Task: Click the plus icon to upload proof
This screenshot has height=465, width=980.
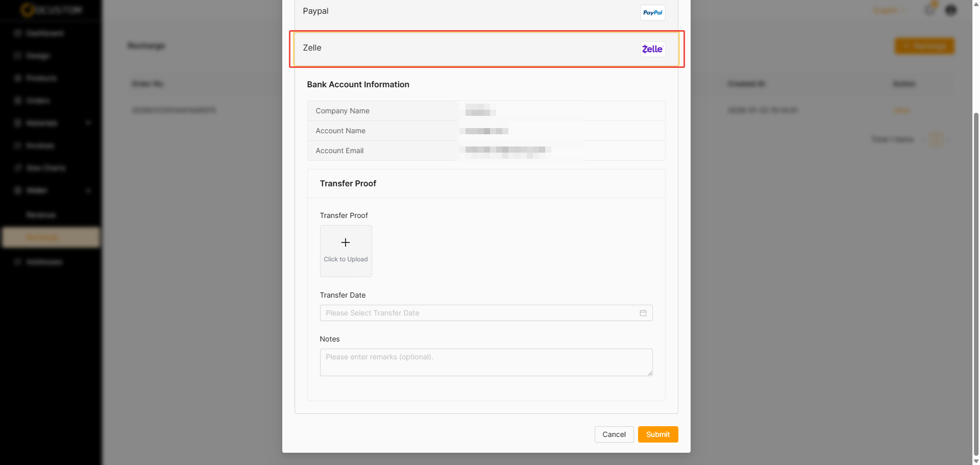Action: (346, 242)
